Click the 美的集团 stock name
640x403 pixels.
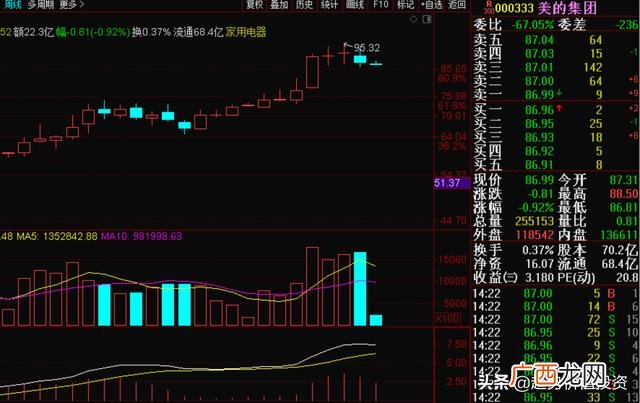(x=567, y=8)
